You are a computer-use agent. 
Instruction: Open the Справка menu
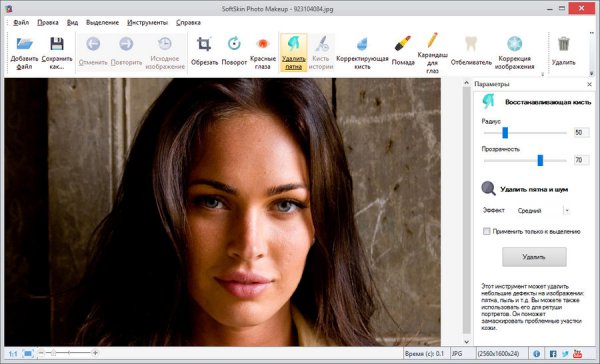[188, 23]
